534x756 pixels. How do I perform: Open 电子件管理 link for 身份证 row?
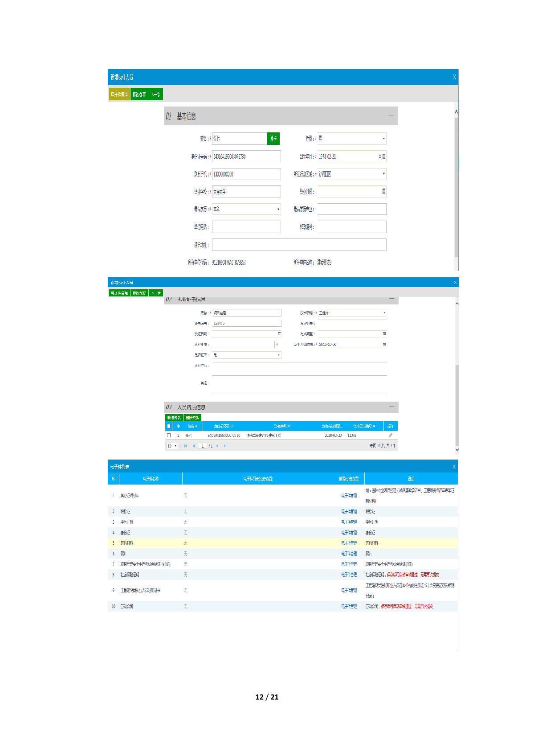[349, 533]
